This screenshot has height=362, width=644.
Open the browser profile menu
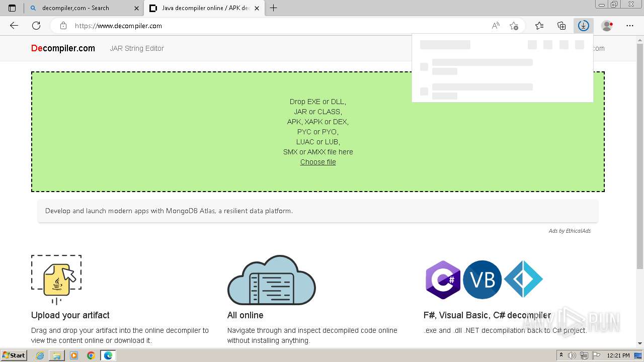[x=607, y=26]
